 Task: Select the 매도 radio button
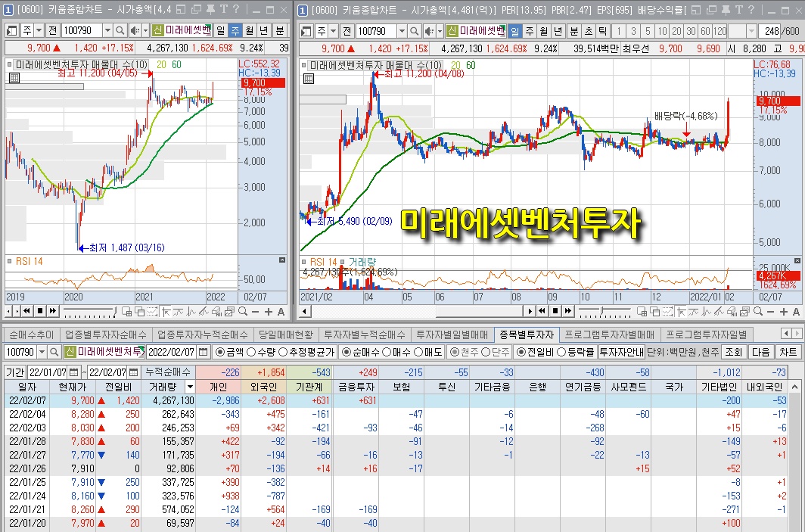coord(418,353)
